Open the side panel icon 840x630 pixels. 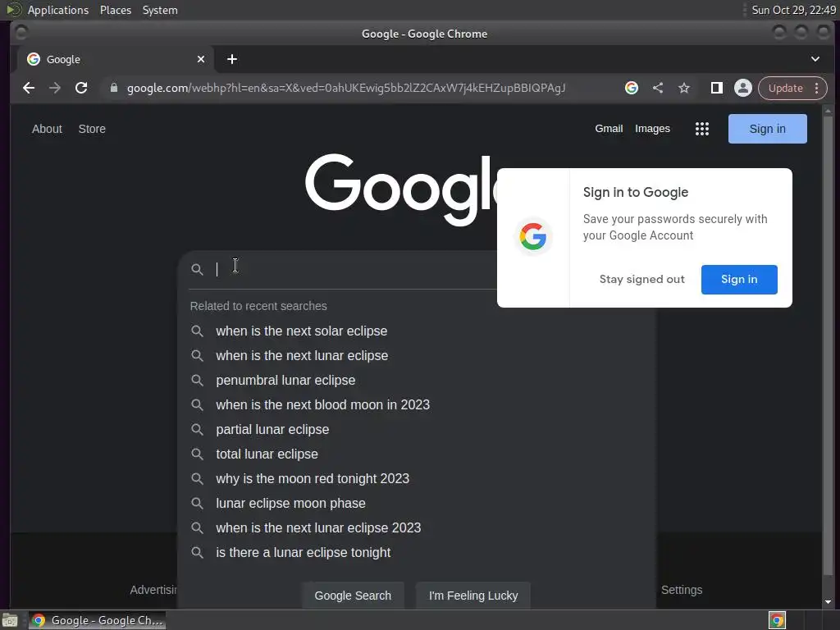[x=717, y=88]
